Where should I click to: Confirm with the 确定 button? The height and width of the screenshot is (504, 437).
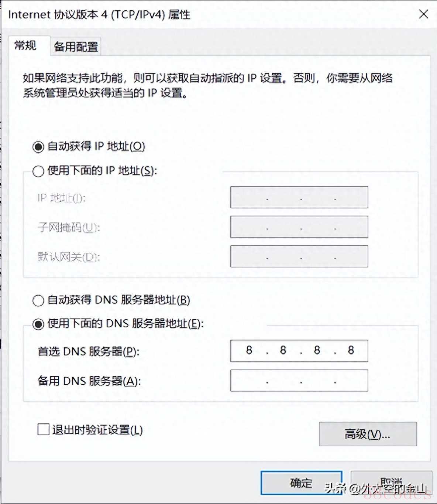302,483
